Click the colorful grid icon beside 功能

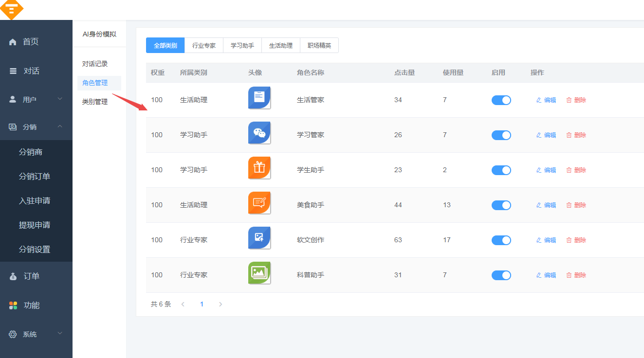[x=14, y=305]
